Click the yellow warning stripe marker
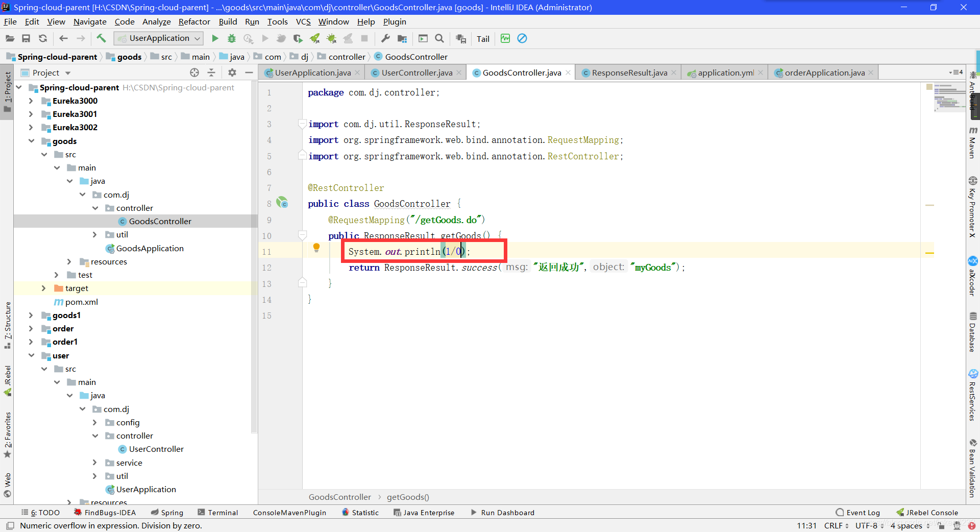 tap(929, 253)
